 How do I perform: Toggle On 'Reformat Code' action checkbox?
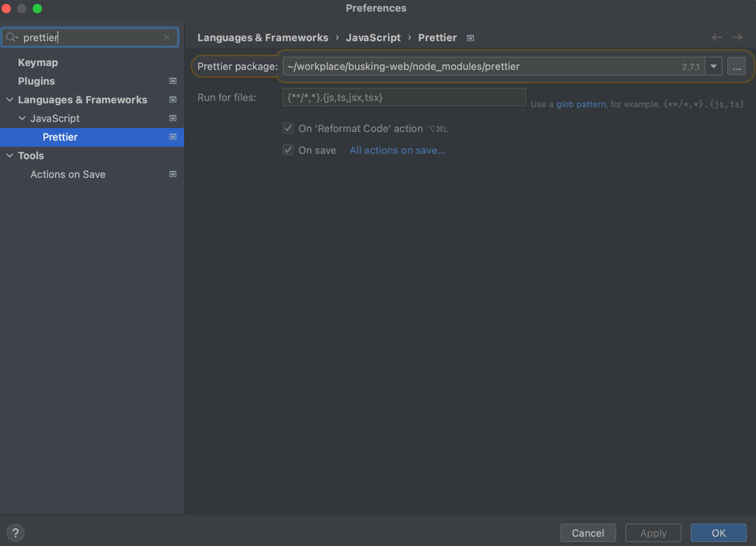coord(288,128)
